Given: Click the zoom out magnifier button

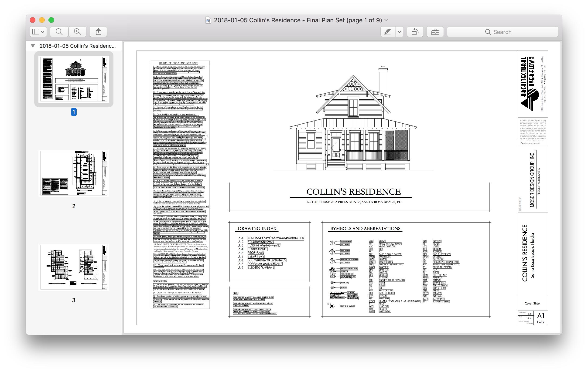Looking at the screenshot, I should 59,32.
